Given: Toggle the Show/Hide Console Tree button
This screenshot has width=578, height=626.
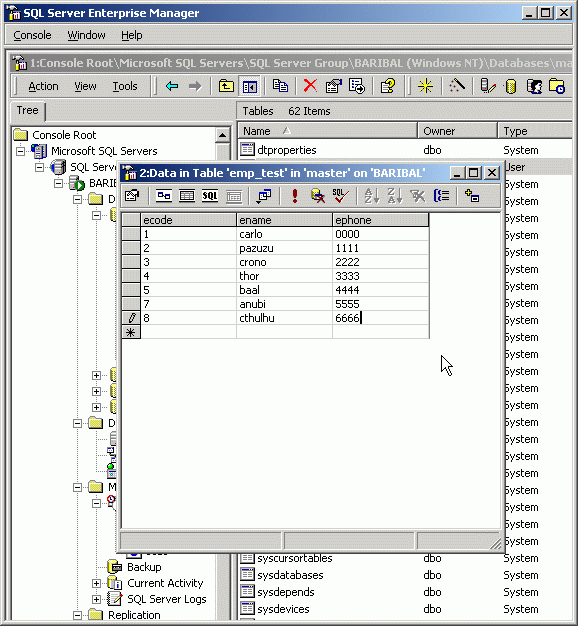Looking at the screenshot, I should (250, 86).
